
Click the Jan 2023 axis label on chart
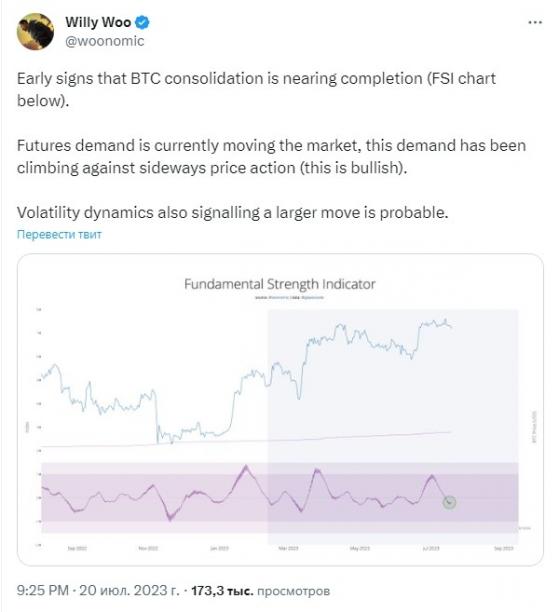[219, 548]
